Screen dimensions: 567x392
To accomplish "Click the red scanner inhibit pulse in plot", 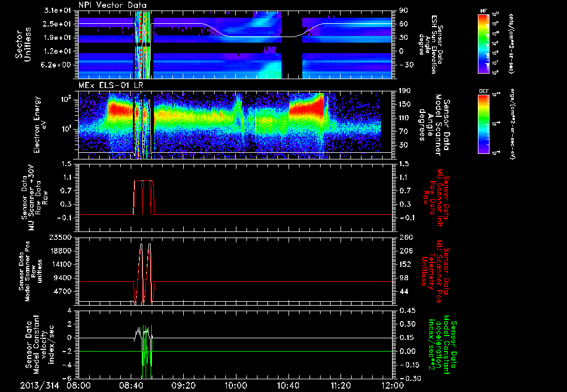I will click(144, 198).
